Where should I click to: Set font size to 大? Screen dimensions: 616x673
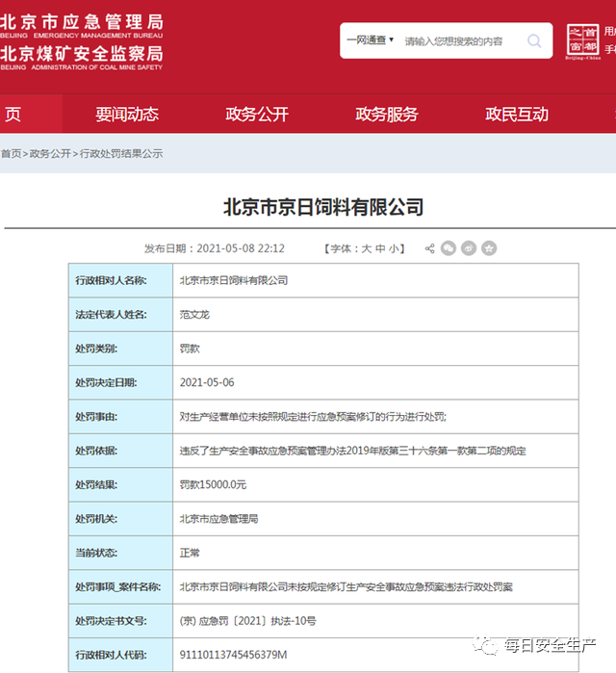point(367,248)
